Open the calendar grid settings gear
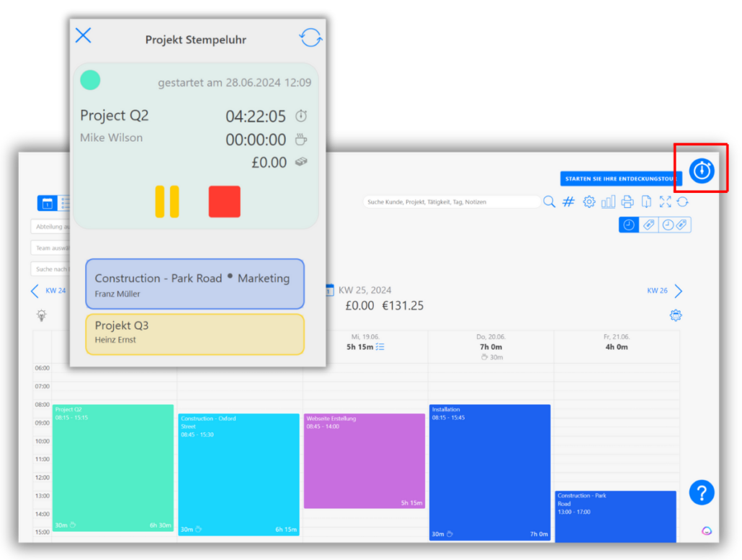The height and width of the screenshot is (560, 742). (x=675, y=315)
